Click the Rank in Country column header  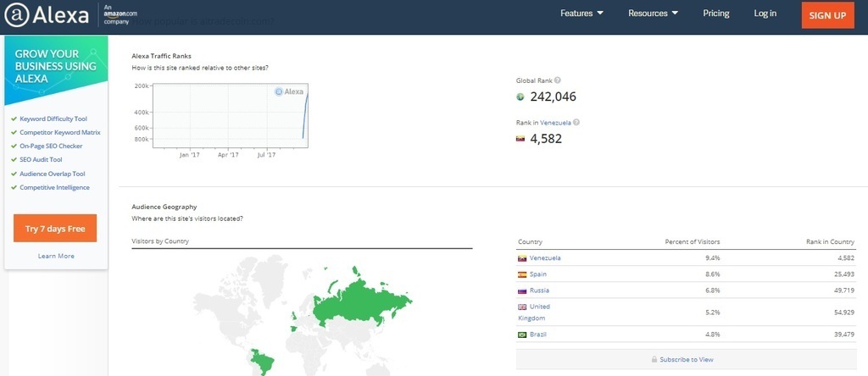tap(831, 242)
